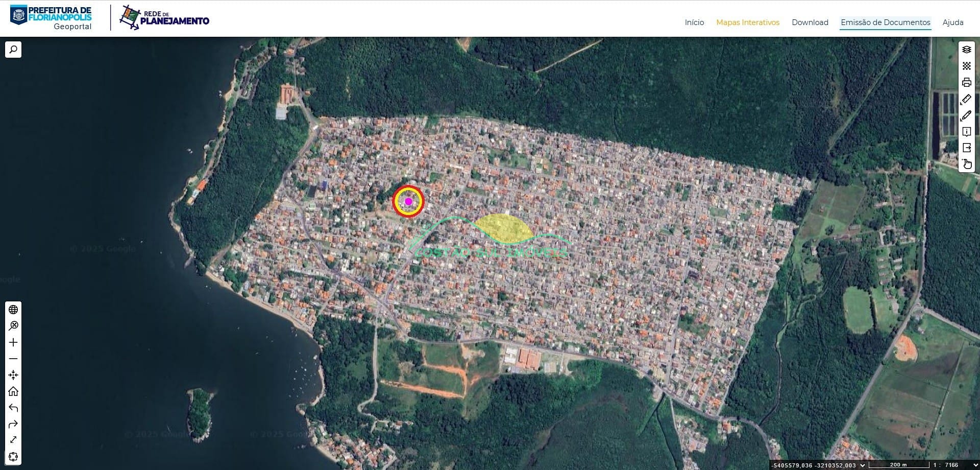Viewport: 980px width, 470px height.
Task: Zoom in with the plus button
Action: click(13, 342)
